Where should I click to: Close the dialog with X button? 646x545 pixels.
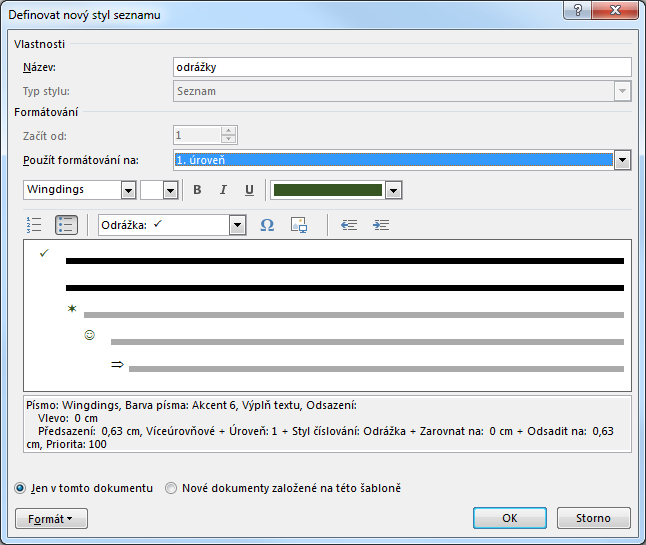pyautogui.click(x=615, y=9)
